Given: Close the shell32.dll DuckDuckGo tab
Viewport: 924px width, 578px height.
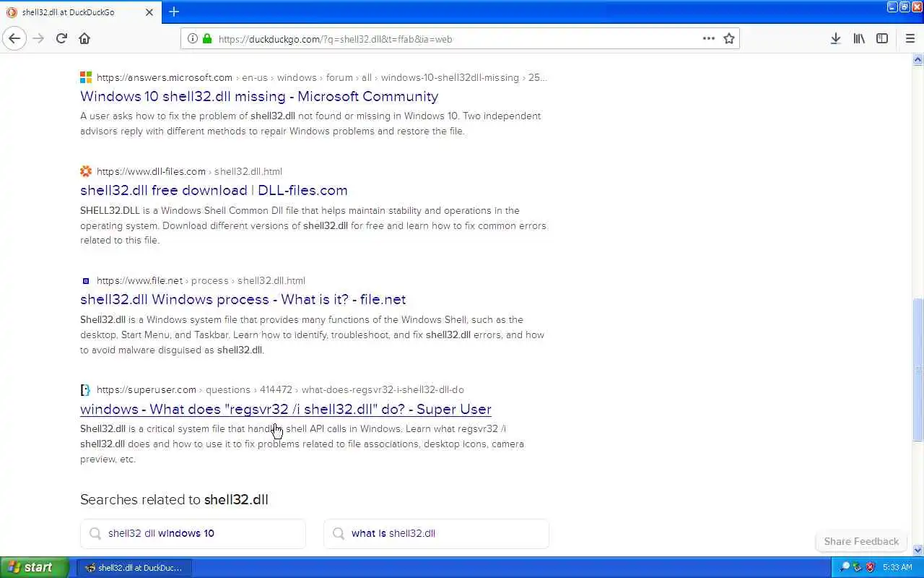Looking at the screenshot, I should 149,12.
